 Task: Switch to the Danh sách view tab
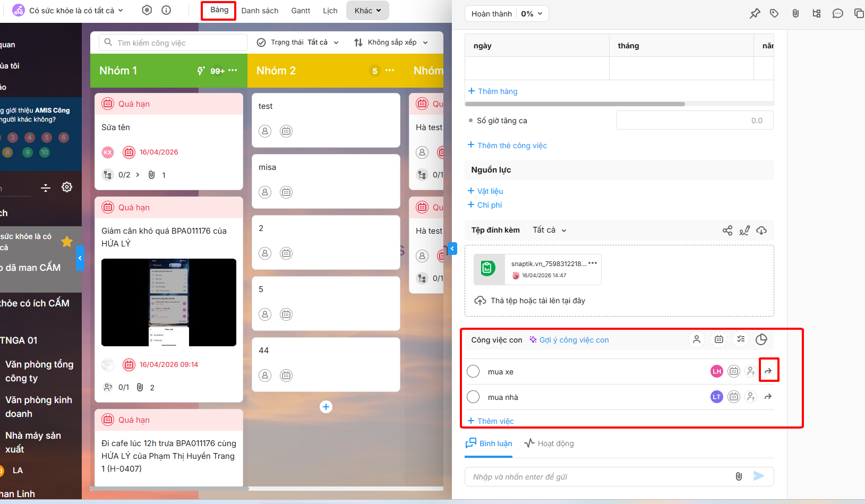[260, 11]
